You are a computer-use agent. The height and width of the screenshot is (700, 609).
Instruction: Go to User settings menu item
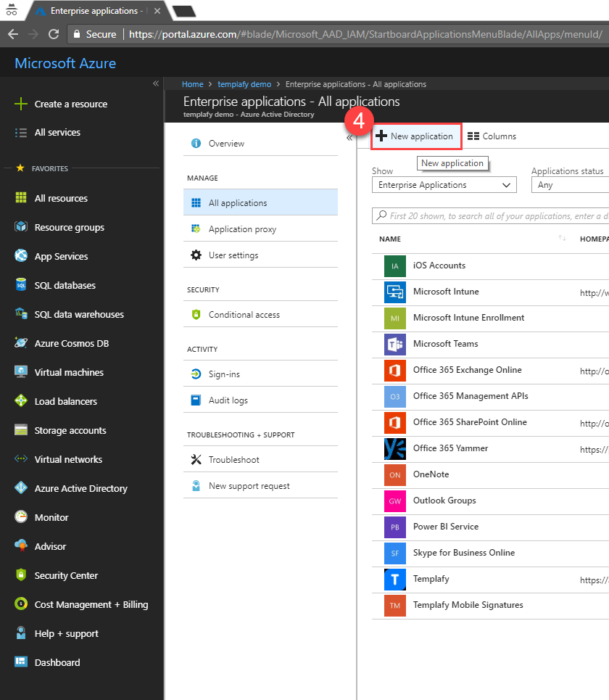260,255
